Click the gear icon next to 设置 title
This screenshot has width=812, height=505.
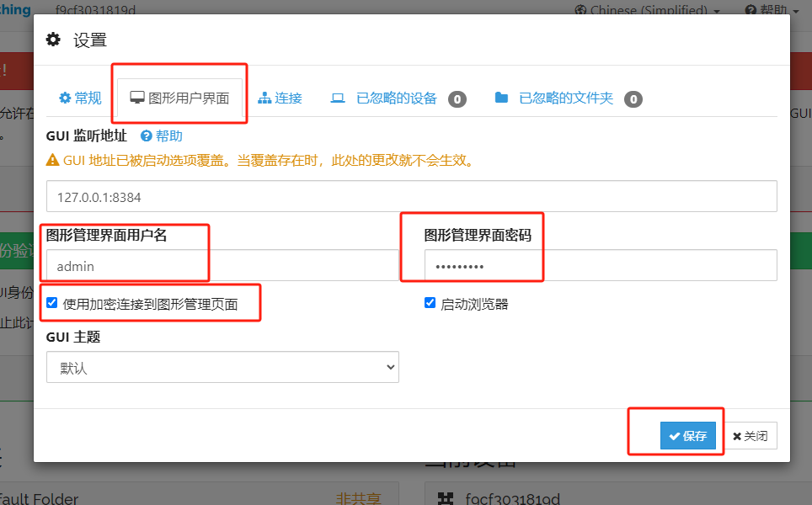(53, 40)
